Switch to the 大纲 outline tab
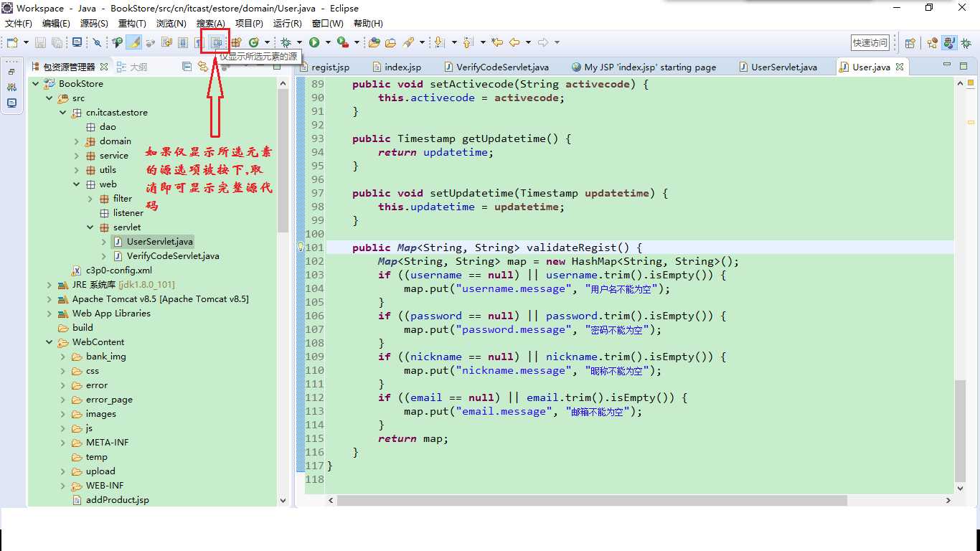Viewport: 980px width, 551px height. [x=131, y=67]
